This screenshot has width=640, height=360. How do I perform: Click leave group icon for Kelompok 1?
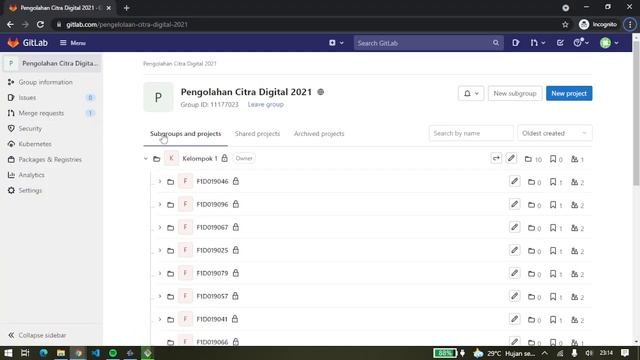pyautogui.click(x=496, y=158)
